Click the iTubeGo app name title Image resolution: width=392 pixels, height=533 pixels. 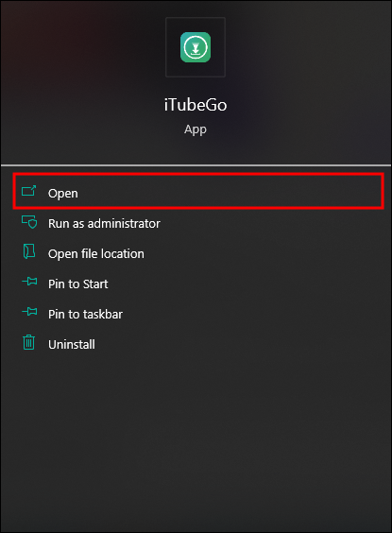[196, 105]
